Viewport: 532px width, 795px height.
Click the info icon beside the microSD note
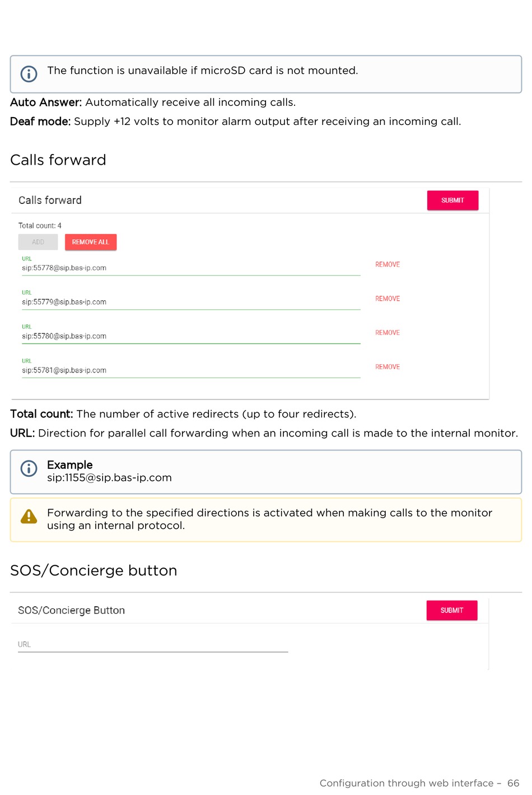(29, 74)
